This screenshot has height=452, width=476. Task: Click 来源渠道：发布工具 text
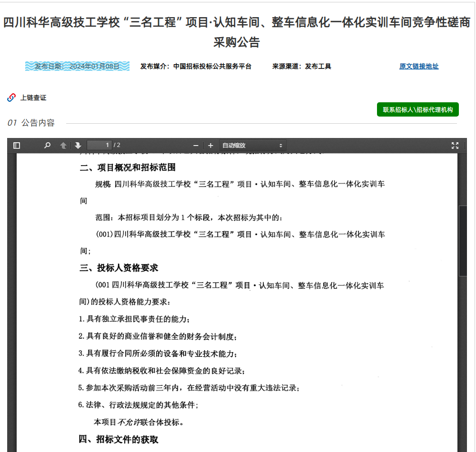[x=301, y=67]
